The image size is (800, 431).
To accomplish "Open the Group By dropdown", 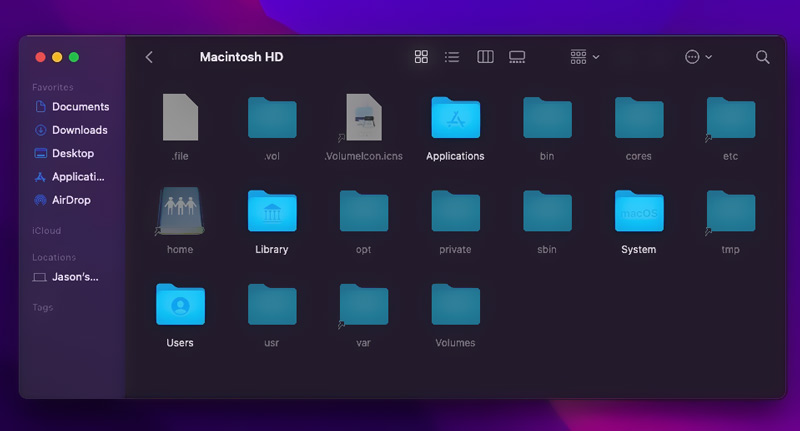I will pos(585,57).
